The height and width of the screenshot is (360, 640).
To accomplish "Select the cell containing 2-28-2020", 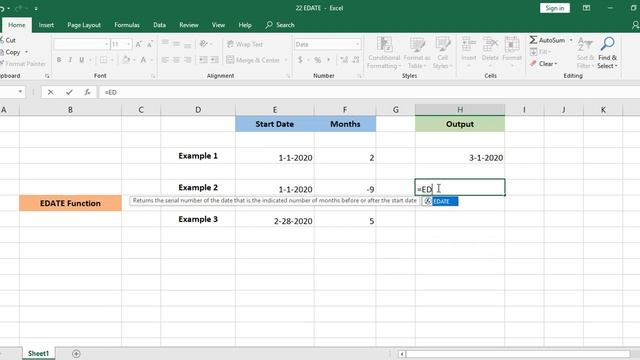I will (275, 220).
